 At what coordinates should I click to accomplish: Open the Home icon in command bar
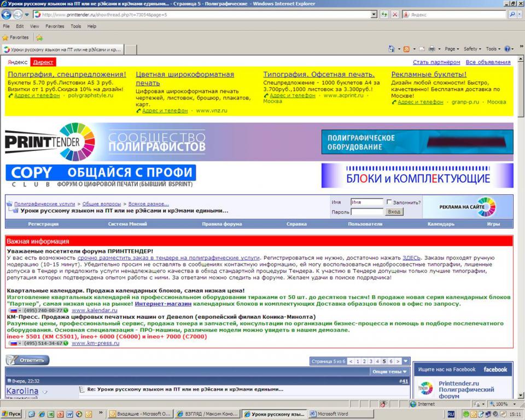[x=392, y=49]
